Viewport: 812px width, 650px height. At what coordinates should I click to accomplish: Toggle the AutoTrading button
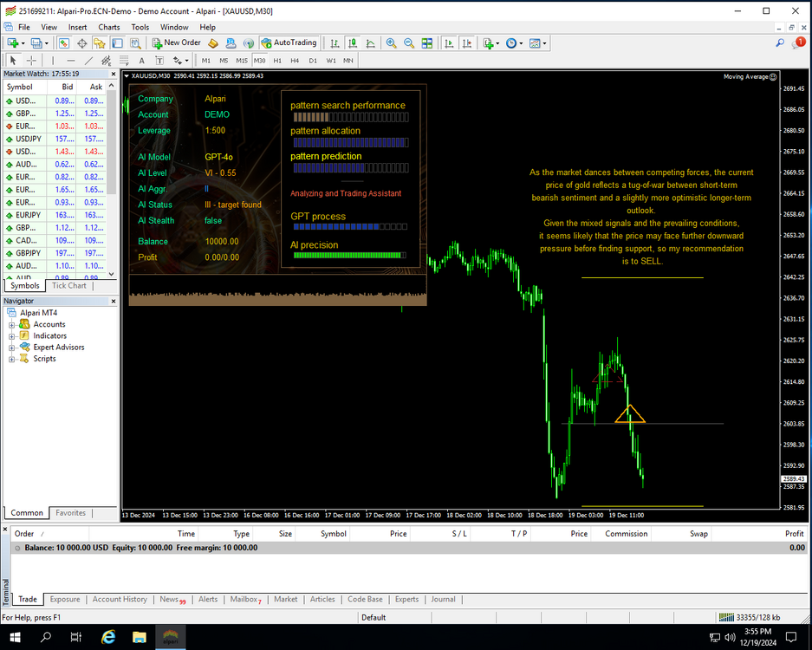(289, 43)
